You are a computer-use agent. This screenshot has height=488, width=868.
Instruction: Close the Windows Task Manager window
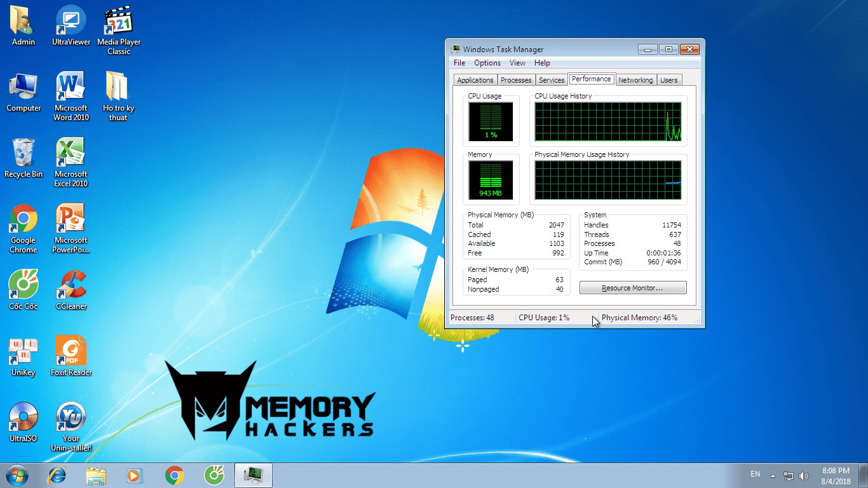689,49
